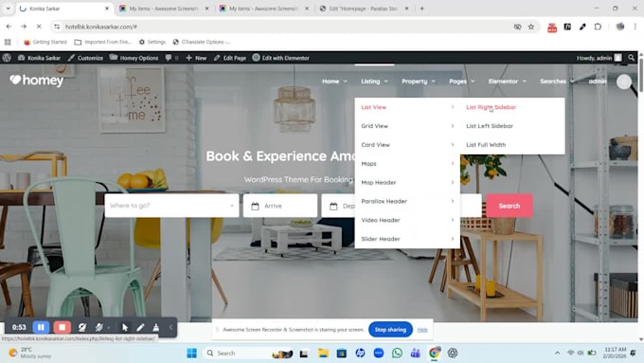Stop the recording with red button
This screenshot has width=644, height=363.
(62, 327)
